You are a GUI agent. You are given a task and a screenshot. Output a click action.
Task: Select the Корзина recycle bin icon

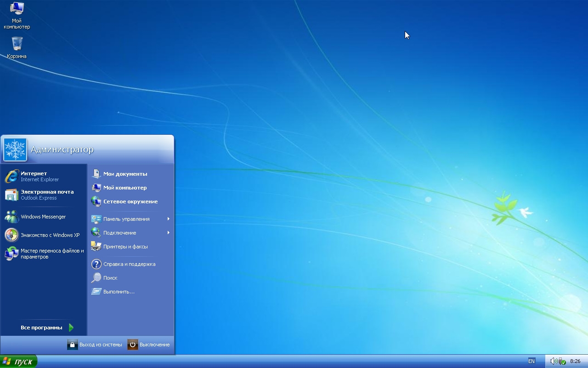(17, 47)
